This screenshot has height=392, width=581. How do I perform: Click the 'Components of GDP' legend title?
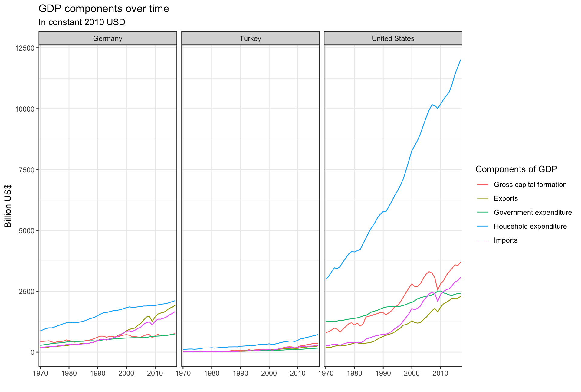click(516, 169)
